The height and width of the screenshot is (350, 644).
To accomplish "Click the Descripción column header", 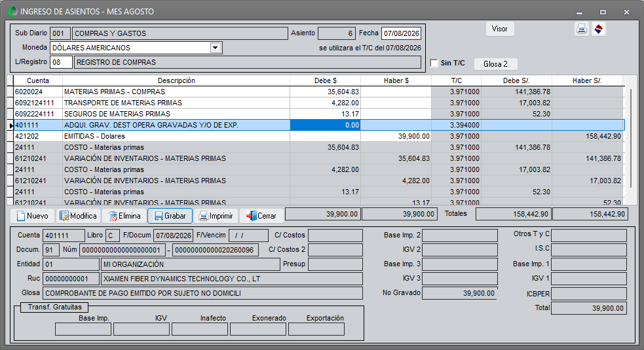I will coord(176,81).
